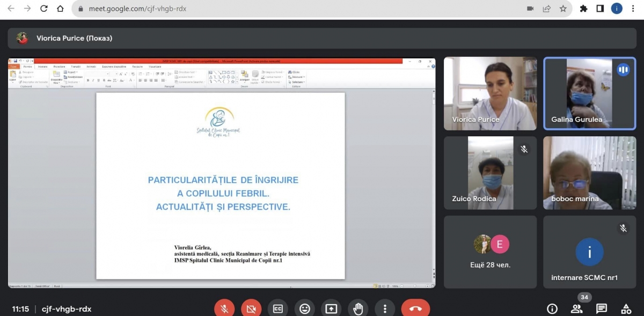Open the Chrome extensions menu
Screen dimensions: 644x316
click(x=583, y=9)
